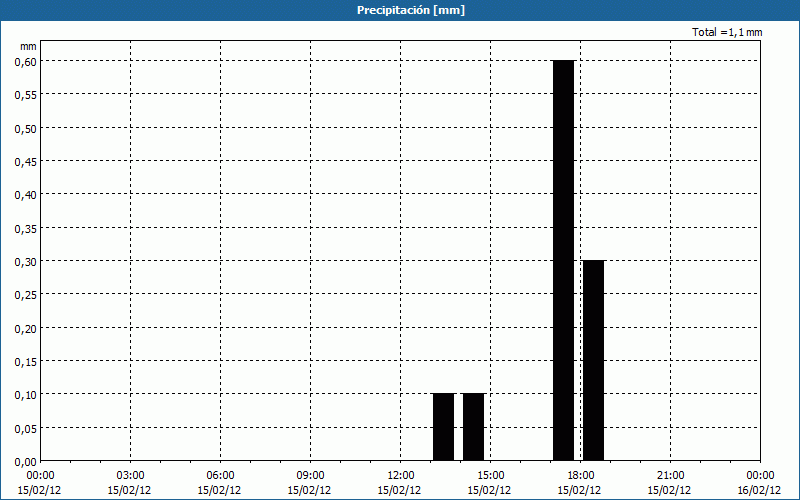This screenshot has width=800, height=500.
Task: Click the 0,40 y-axis label
Action: pyautogui.click(x=26, y=194)
